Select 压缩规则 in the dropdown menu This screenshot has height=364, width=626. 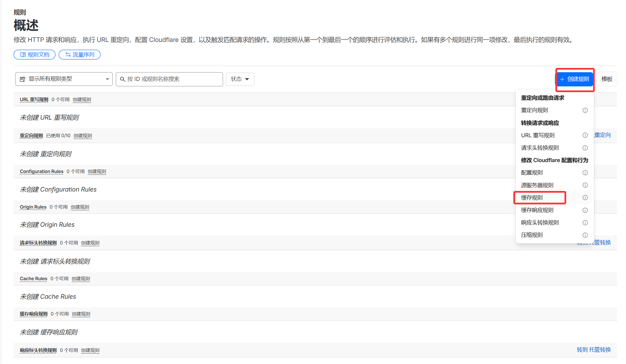tap(532, 235)
